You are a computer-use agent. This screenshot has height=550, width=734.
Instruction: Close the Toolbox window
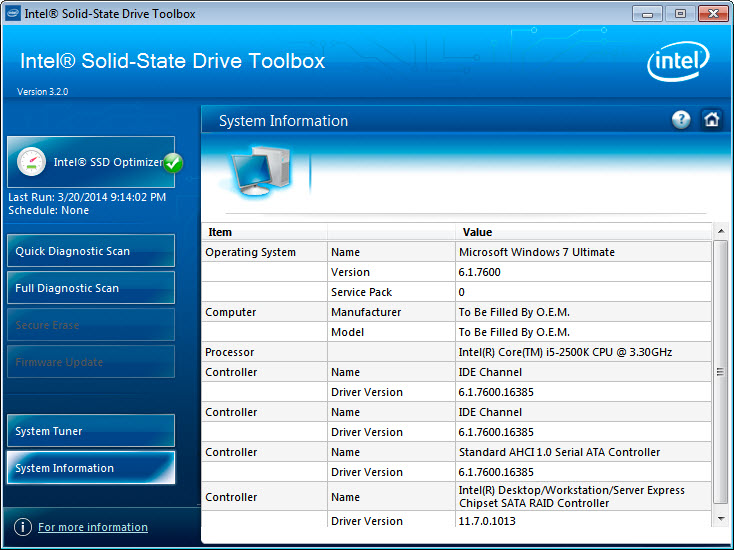coord(713,14)
